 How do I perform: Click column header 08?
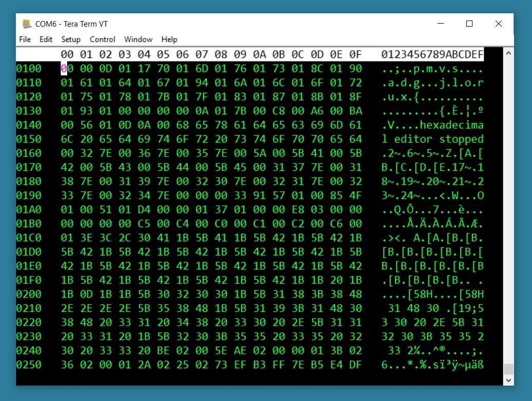click(x=221, y=55)
